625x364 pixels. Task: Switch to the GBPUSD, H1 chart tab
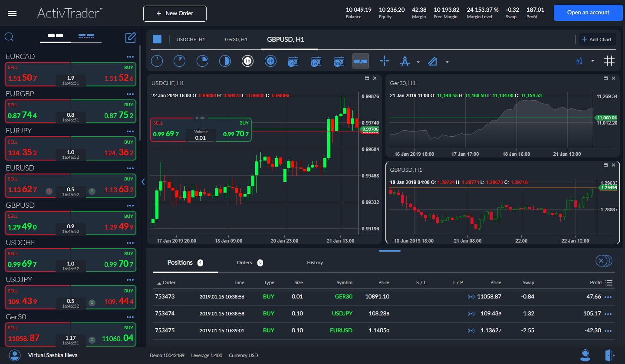pos(286,39)
